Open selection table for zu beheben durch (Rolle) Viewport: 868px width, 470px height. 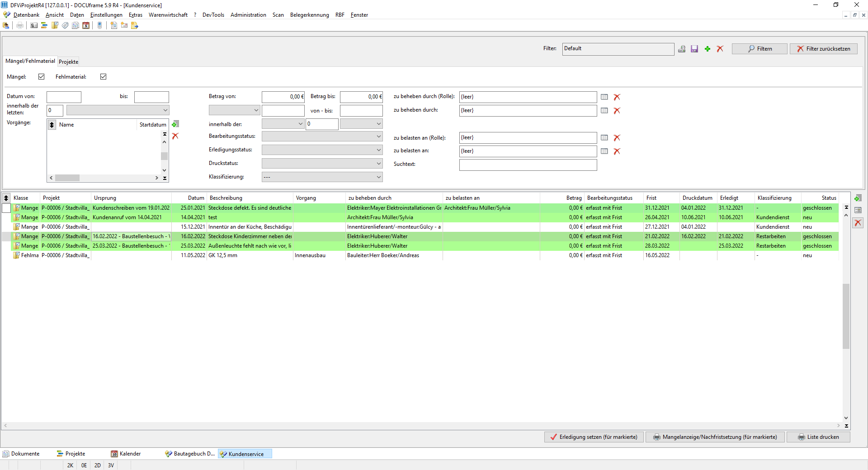click(x=604, y=97)
